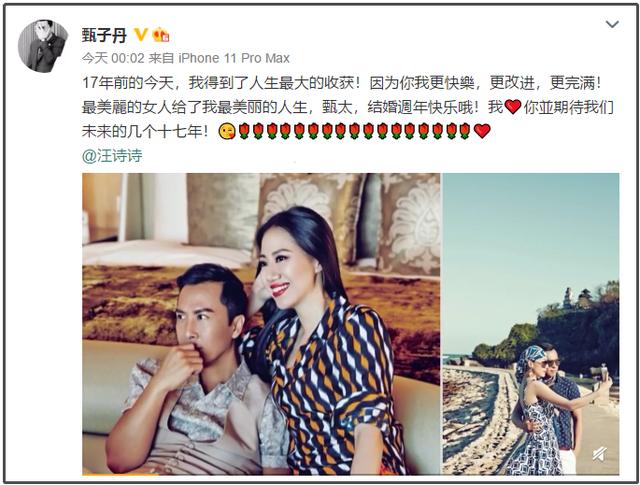
Task: Open the 甄子丹 username link
Action: [104, 36]
